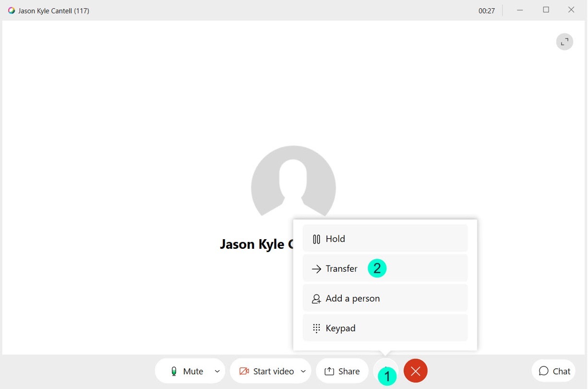Click the green microphone icon
This screenshot has width=588, height=389.
(174, 371)
